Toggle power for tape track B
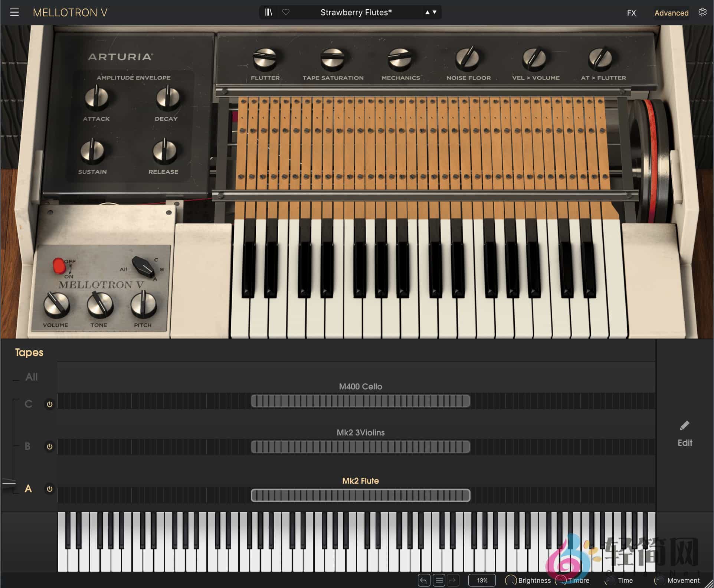The width and height of the screenshot is (714, 588). [x=49, y=447]
